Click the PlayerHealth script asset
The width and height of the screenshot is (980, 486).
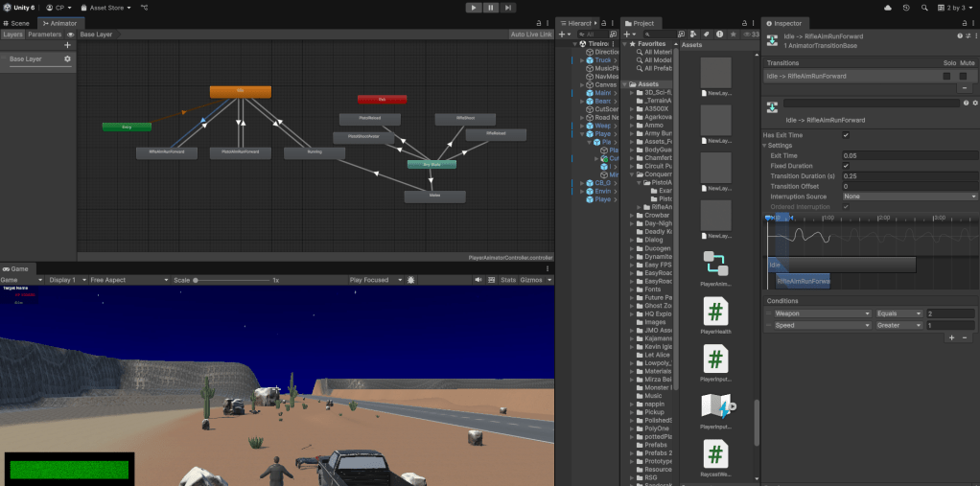tap(715, 312)
